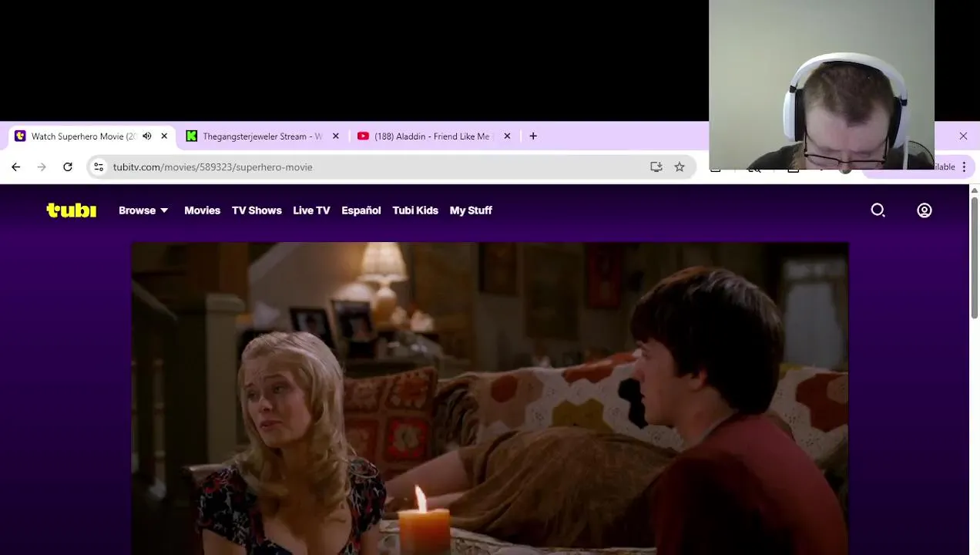Open My Stuff
The height and width of the screenshot is (555, 980).
[471, 210]
